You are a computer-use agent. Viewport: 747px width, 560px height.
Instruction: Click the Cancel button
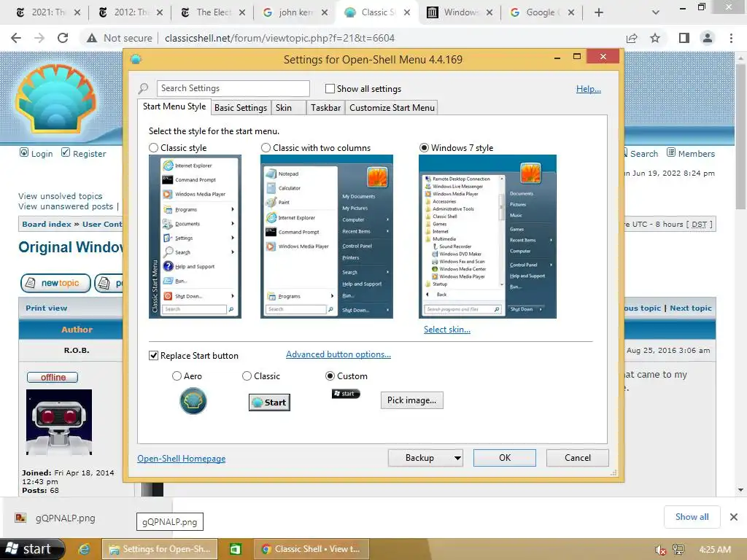[x=578, y=458]
